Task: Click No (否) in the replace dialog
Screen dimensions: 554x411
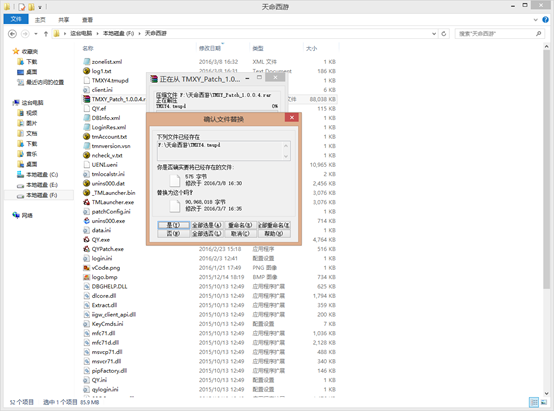Action: point(173,234)
